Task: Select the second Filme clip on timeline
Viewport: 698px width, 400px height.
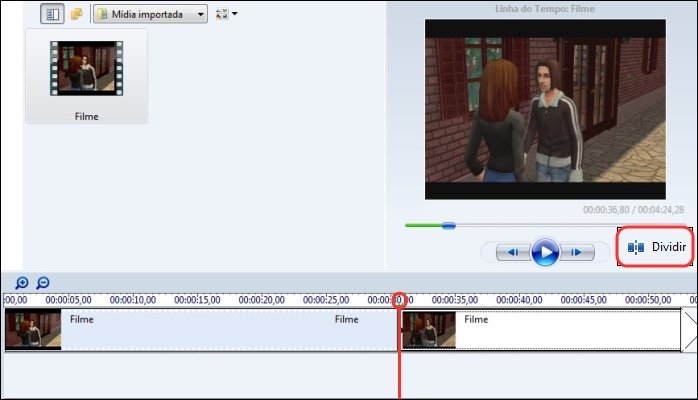Action: click(x=541, y=330)
